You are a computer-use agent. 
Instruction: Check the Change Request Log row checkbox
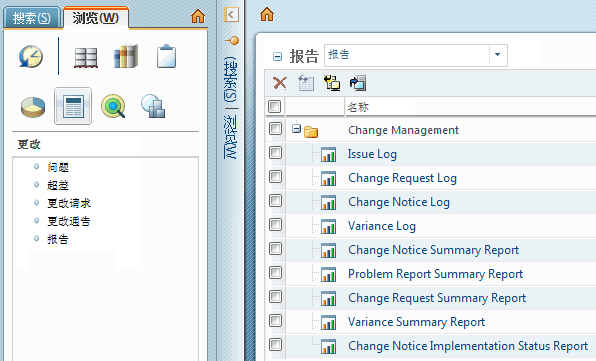(276, 177)
